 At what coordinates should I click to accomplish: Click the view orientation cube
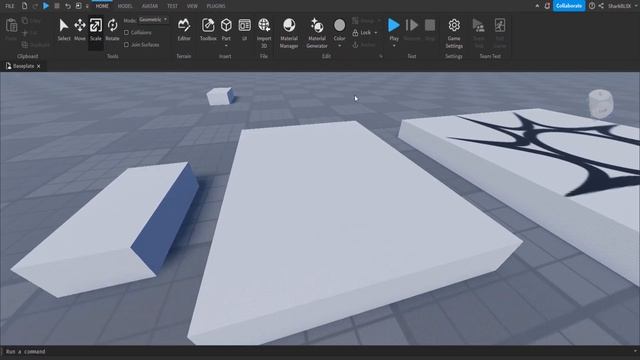click(x=600, y=104)
